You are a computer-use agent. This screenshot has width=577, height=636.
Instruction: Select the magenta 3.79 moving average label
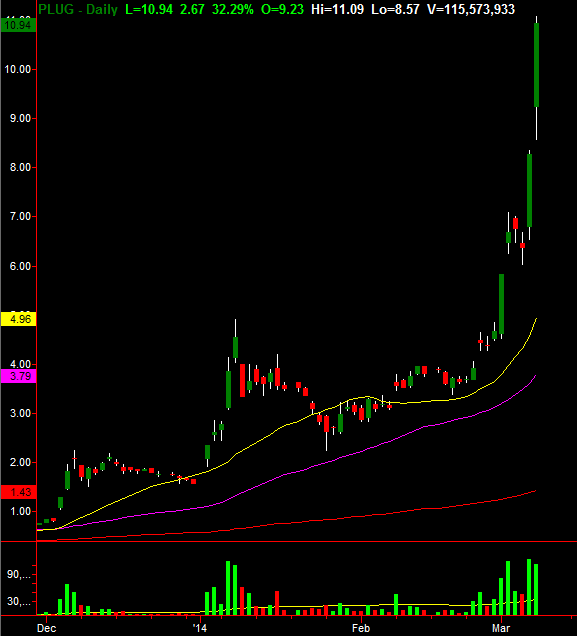19,376
